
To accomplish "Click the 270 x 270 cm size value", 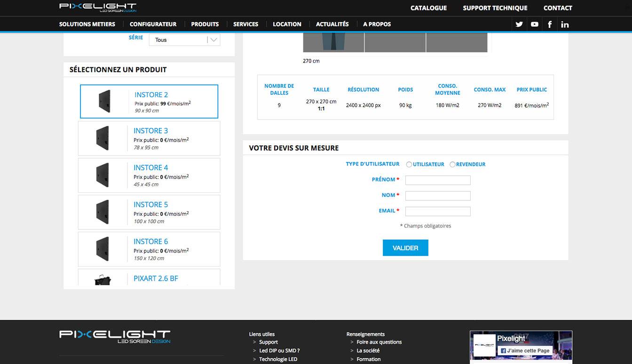I will pos(321,102).
